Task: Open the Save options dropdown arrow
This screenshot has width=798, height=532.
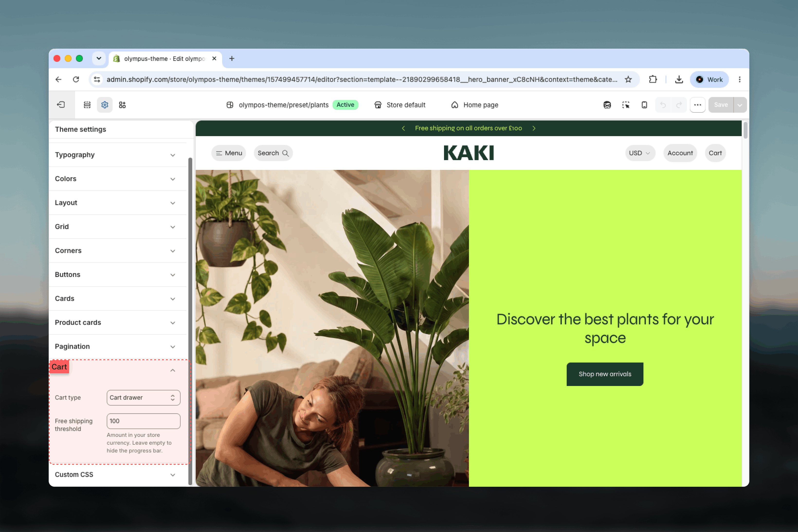Action: [x=740, y=105]
